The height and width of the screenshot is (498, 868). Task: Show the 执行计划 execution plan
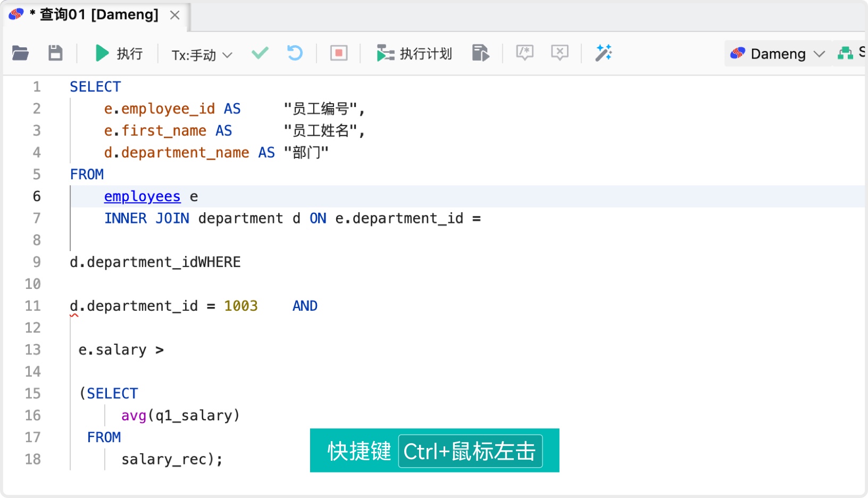(x=414, y=53)
